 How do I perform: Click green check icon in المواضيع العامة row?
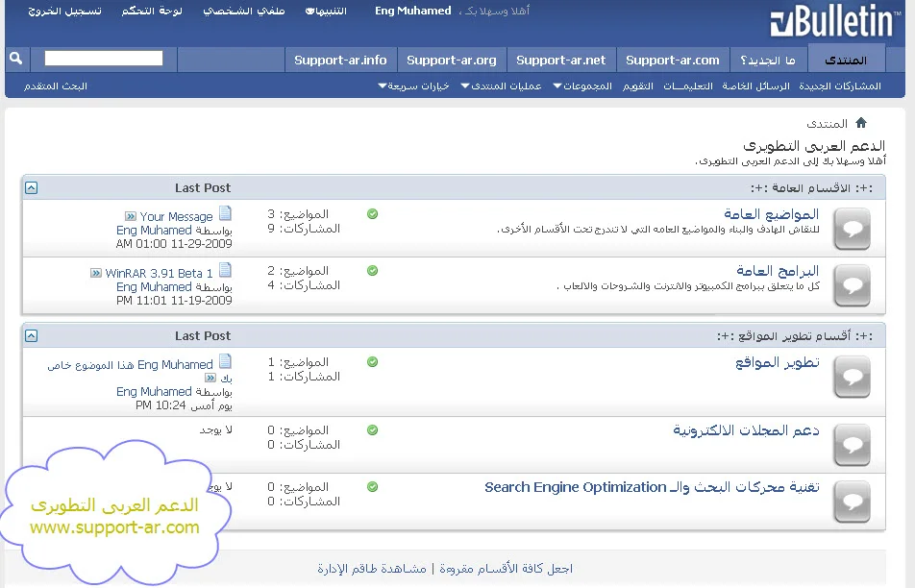tap(373, 214)
